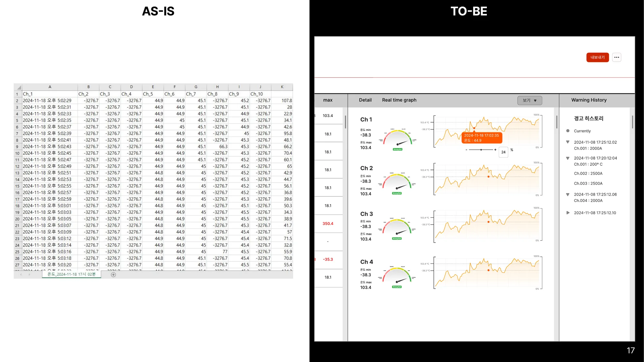The image size is (644, 362).
Task: Click the orange data point on Ch 2 graph
Action: coord(488,177)
